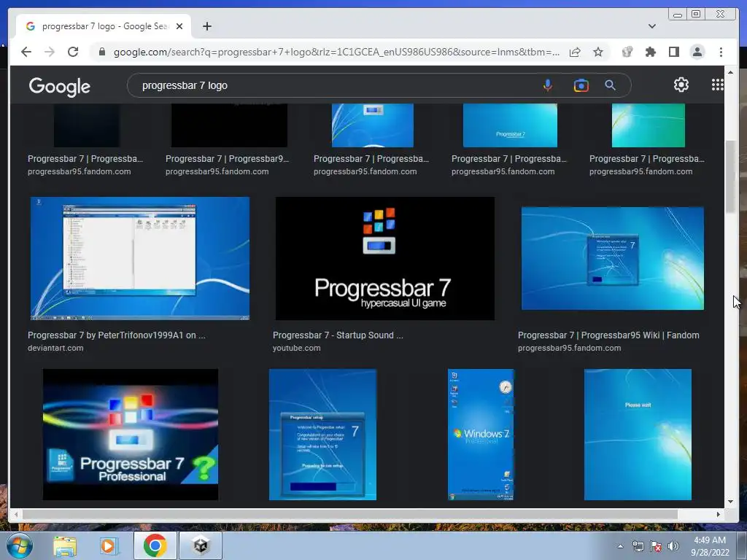The image size is (747, 560).
Task: Click the page scroll-up arrow
Action: click(x=730, y=72)
